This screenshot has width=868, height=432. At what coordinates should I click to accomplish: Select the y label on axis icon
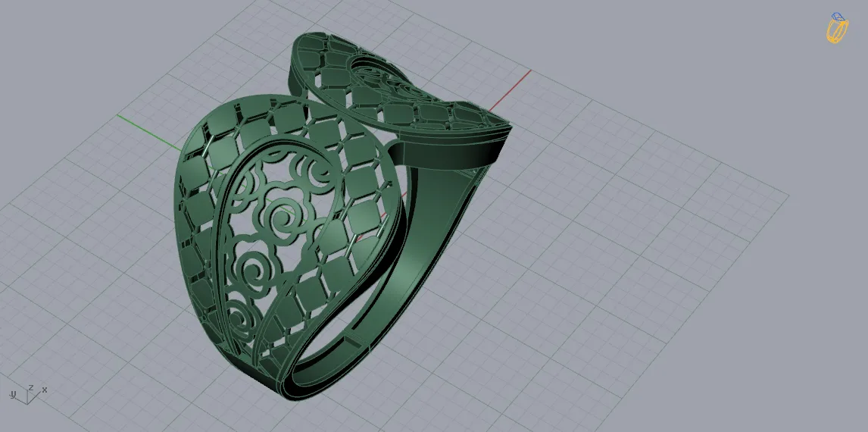click(13, 395)
